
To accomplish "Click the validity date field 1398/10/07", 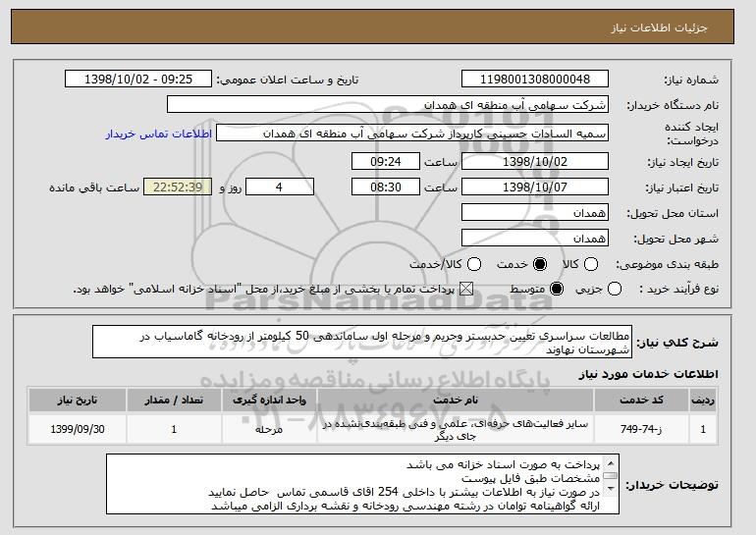I will (x=535, y=187).
